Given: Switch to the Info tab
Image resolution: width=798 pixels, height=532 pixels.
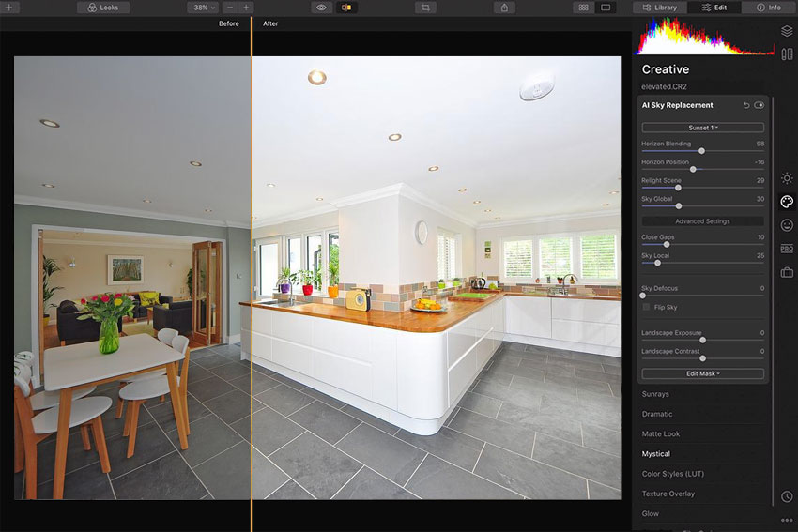Looking at the screenshot, I should (768, 8).
